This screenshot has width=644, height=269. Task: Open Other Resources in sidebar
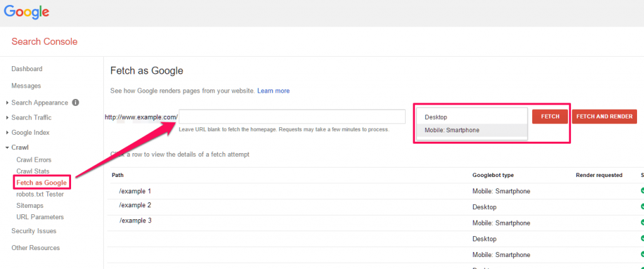[x=35, y=248]
